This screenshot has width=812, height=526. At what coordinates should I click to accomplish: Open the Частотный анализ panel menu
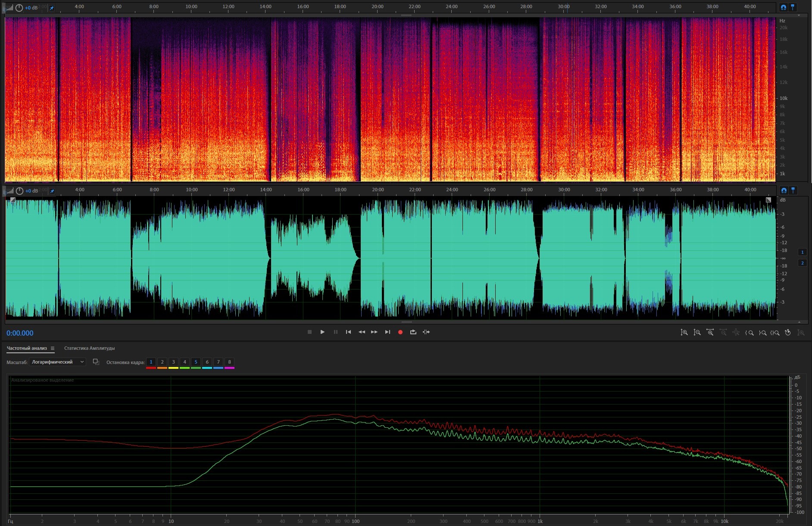tap(53, 349)
